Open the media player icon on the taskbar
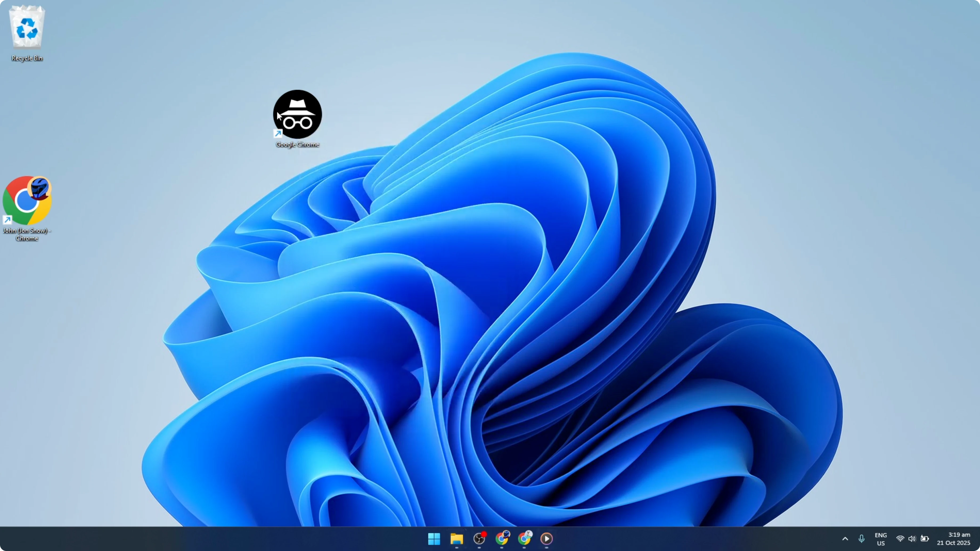This screenshot has height=551, width=980. coord(547,539)
